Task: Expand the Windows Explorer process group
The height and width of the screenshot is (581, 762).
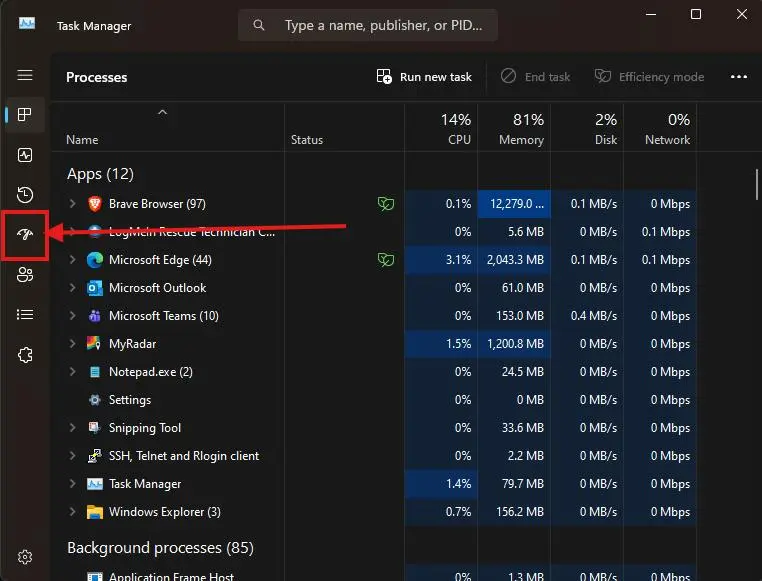Action: 72,512
